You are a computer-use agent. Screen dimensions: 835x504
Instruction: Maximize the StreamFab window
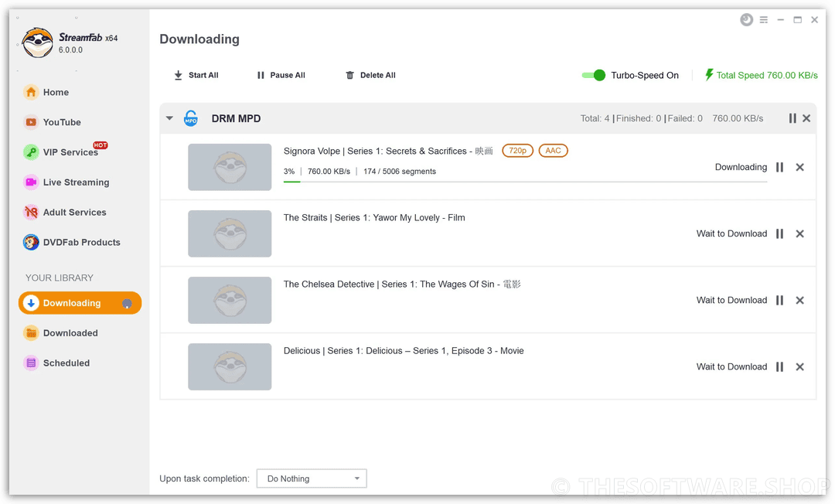point(798,19)
